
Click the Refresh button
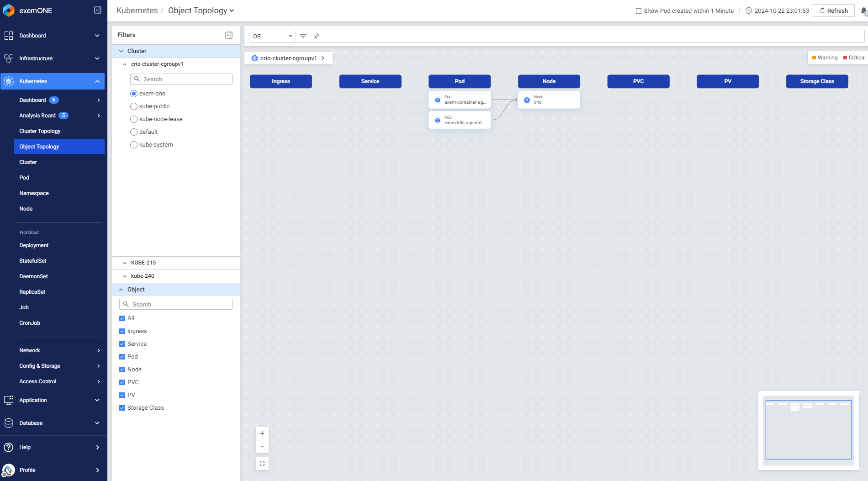click(833, 11)
